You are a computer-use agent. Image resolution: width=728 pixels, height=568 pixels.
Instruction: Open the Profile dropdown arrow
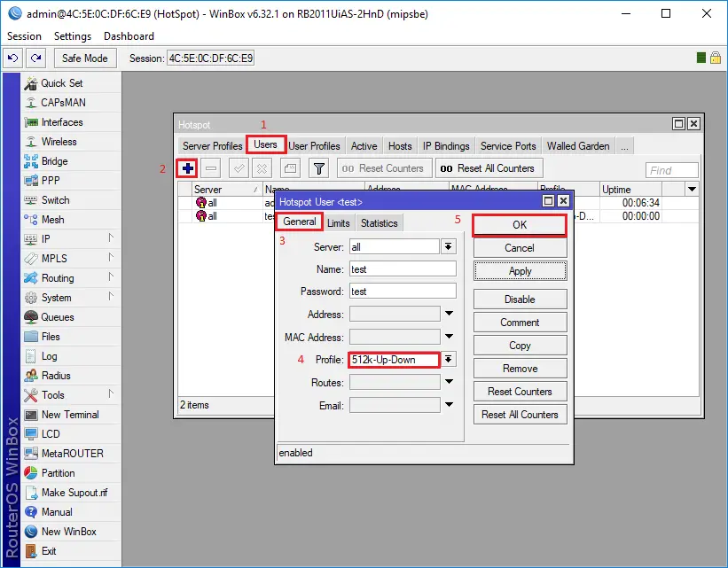tap(449, 359)
